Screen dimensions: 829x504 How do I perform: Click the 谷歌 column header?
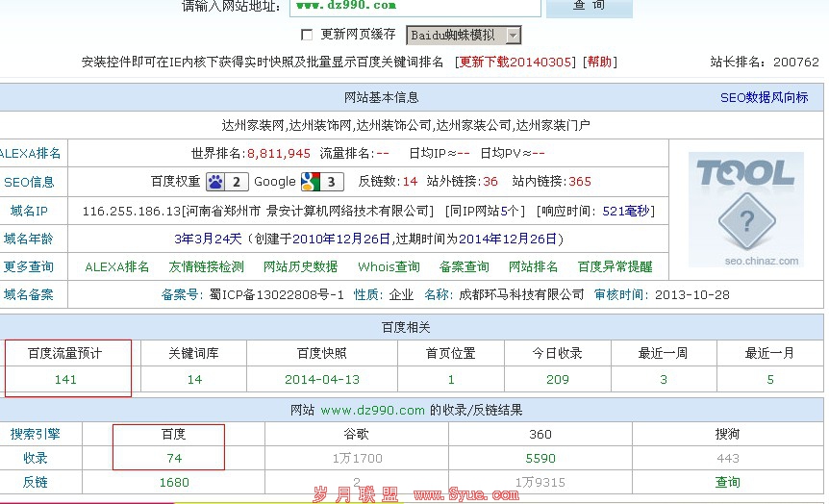point(357,434)
